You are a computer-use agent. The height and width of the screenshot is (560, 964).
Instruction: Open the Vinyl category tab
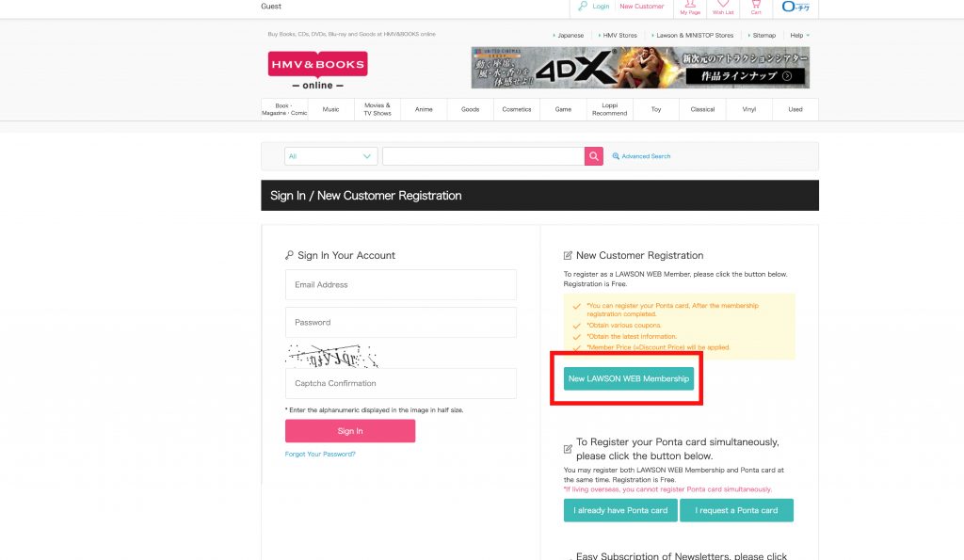click(x=749, y=109)
